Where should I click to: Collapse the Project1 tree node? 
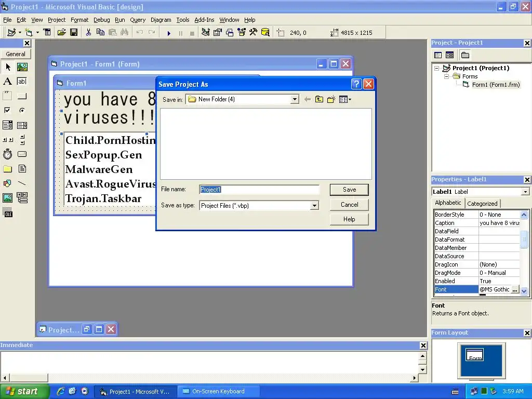[437, 68]
